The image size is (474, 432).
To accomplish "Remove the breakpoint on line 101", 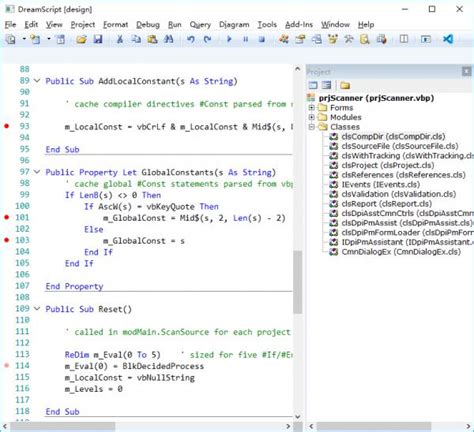I will pos(6,217).
